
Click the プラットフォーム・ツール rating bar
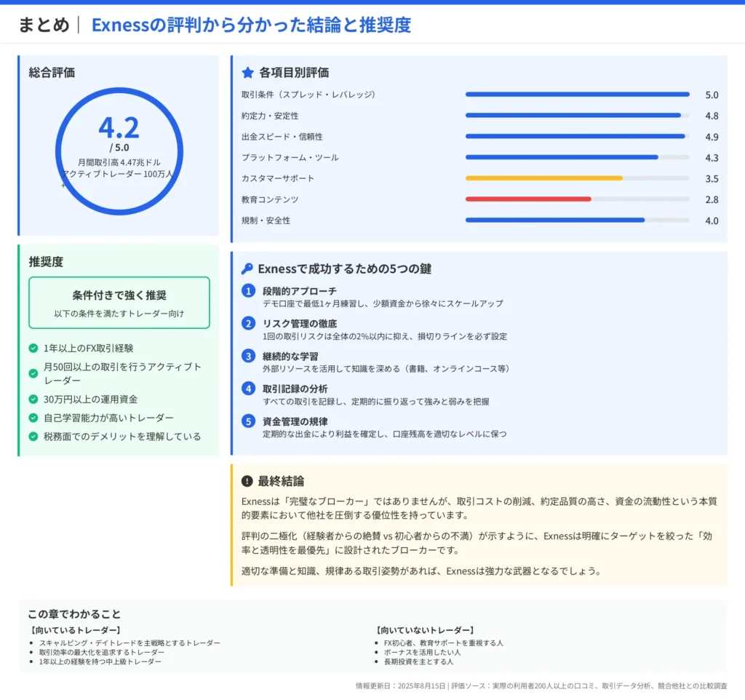[577, 157]
